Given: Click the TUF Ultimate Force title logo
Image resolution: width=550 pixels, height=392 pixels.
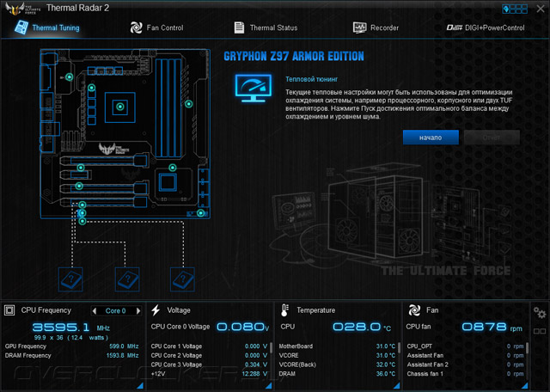Looking at the screenshot, I should pos(21,9).
